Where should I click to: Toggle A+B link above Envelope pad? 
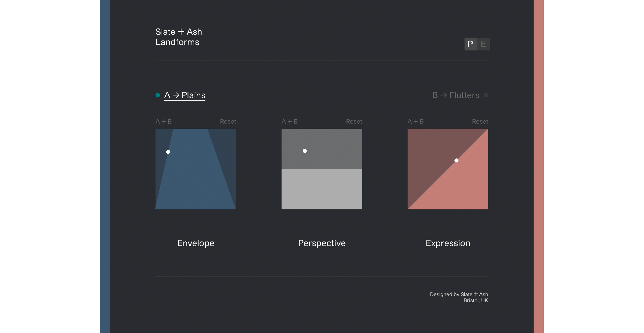pos(164,122)
